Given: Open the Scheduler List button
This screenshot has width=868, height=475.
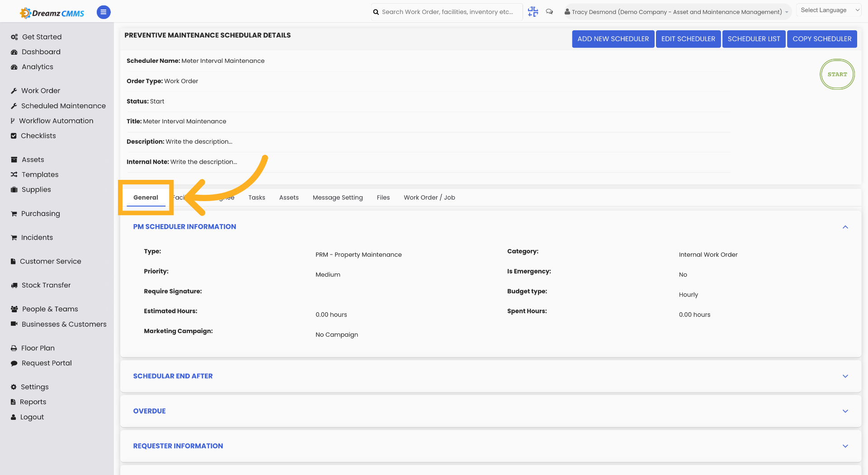Looking at the screenshot, I should click(x=754, y=39).
